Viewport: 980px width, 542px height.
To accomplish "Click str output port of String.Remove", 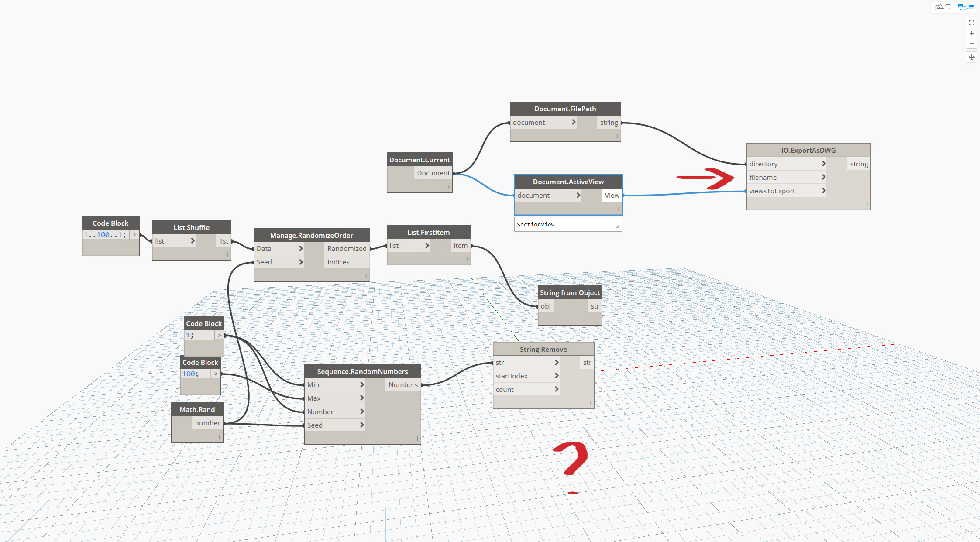I will click(587, 363).
